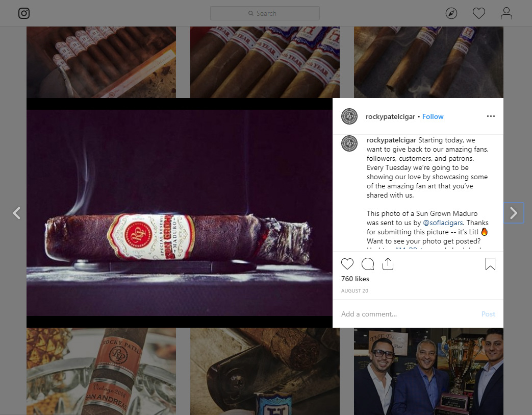Open the YEAR-banded cigars thumbnail
Viewport: 532px width, 415px height.
click(265, 62)
